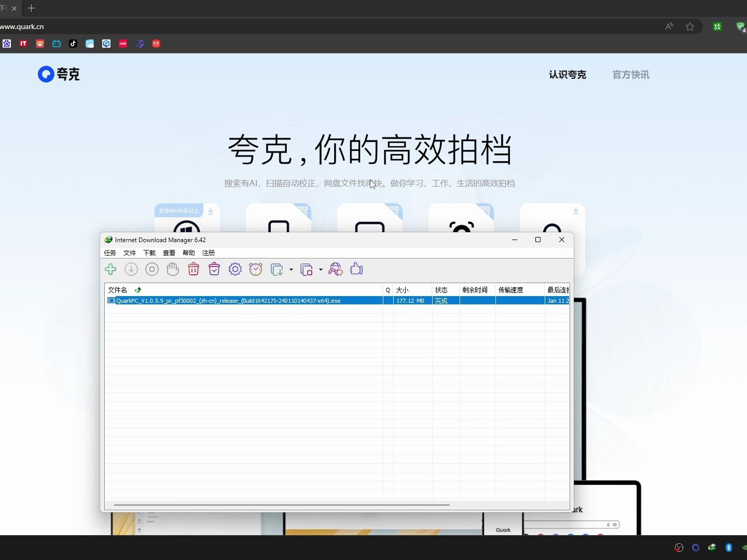Click the IDM horizontal scrollbar
The height and width of the screenshot is (560, 747).
coord(282,505)
